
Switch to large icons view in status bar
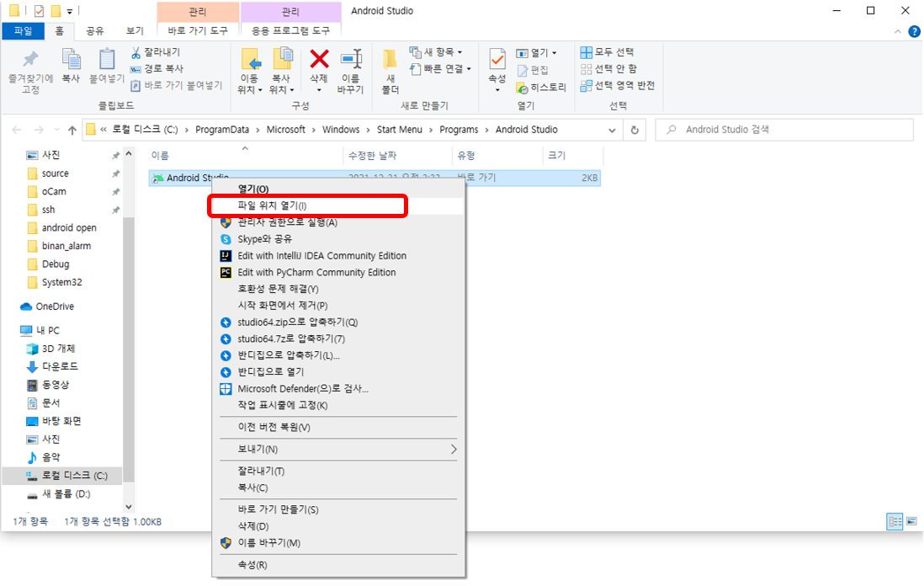point(911,522)
